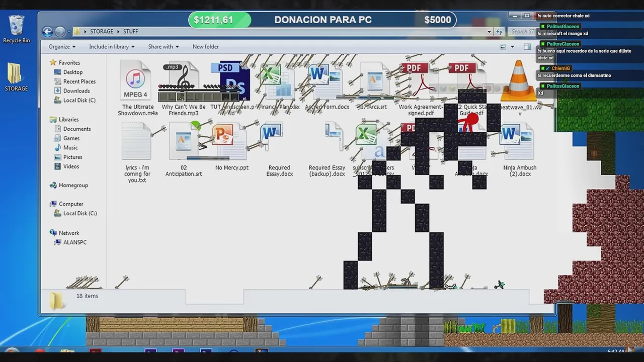Click the $5000 donation goal amount
Image resolution: width=644 pixels, height=362 pixels.
(438, 20)
